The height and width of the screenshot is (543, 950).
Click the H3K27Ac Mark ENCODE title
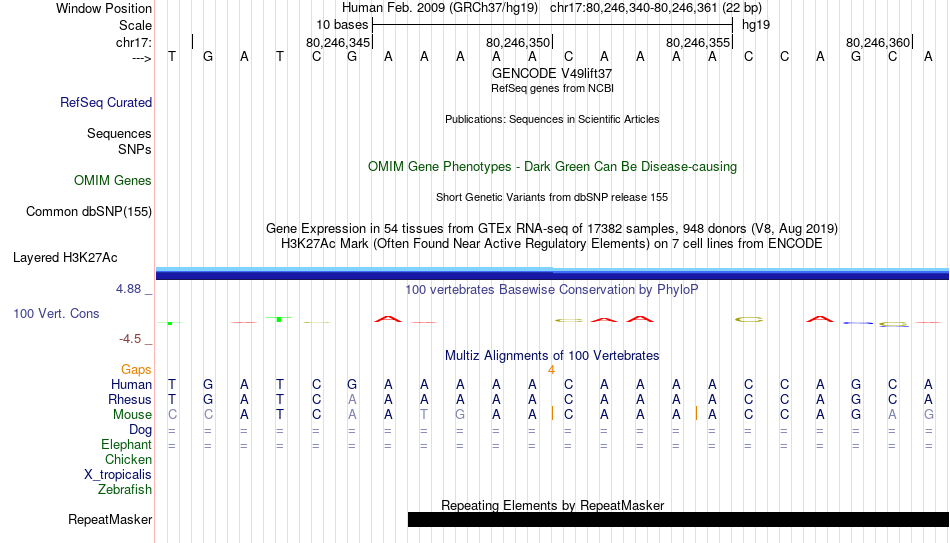(552, 244)
